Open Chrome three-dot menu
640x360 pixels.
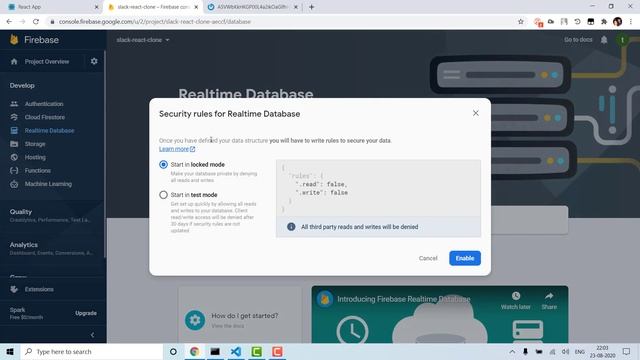pos(631,22)
